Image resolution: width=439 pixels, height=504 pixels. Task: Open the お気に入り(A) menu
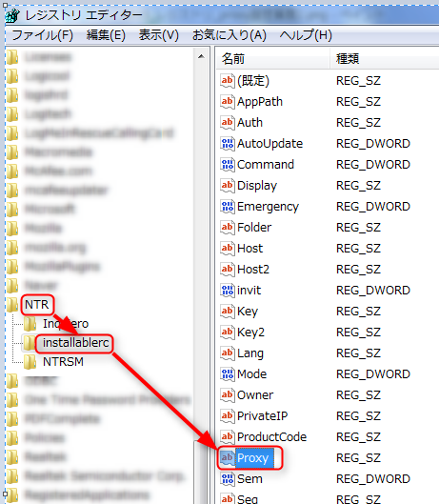point(229,35)
